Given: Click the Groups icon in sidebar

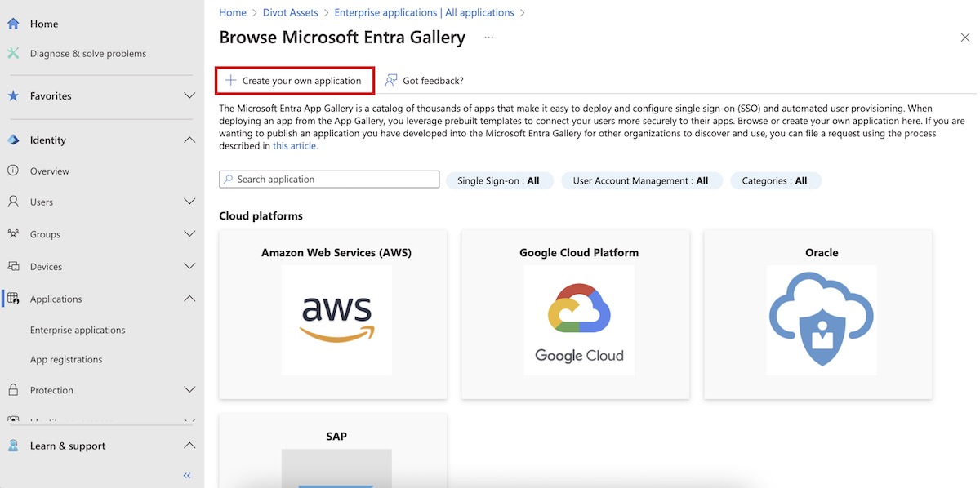Looking at the screenshot, I should [13, 234].
